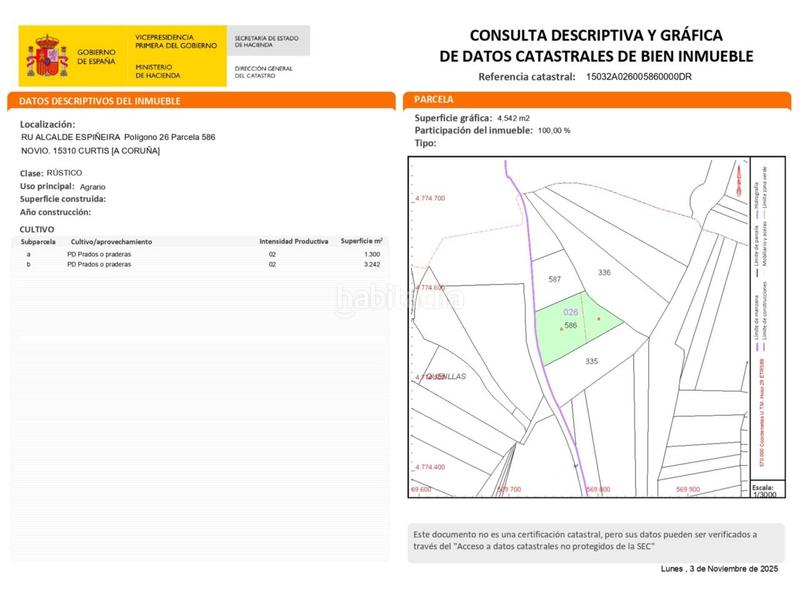The image size is (800, 600).
Task: Click the Spanish coat of arms emblem
Action: click(x=46, y=54)
